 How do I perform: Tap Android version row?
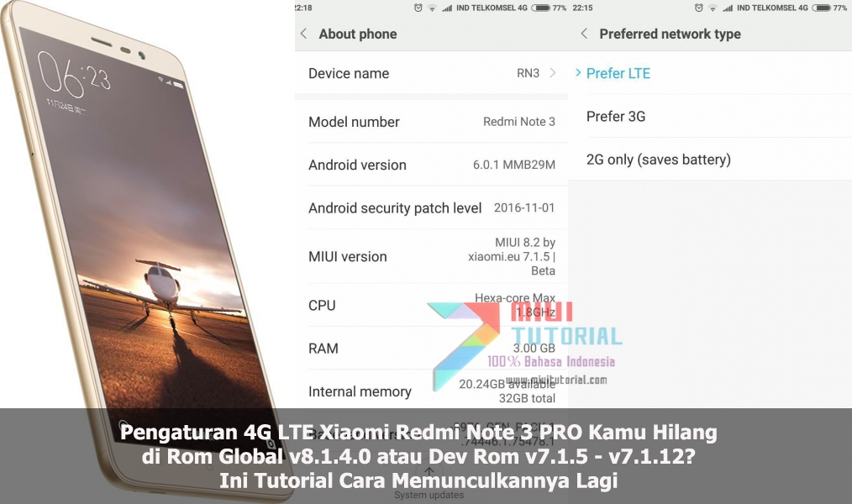(431, 165)
